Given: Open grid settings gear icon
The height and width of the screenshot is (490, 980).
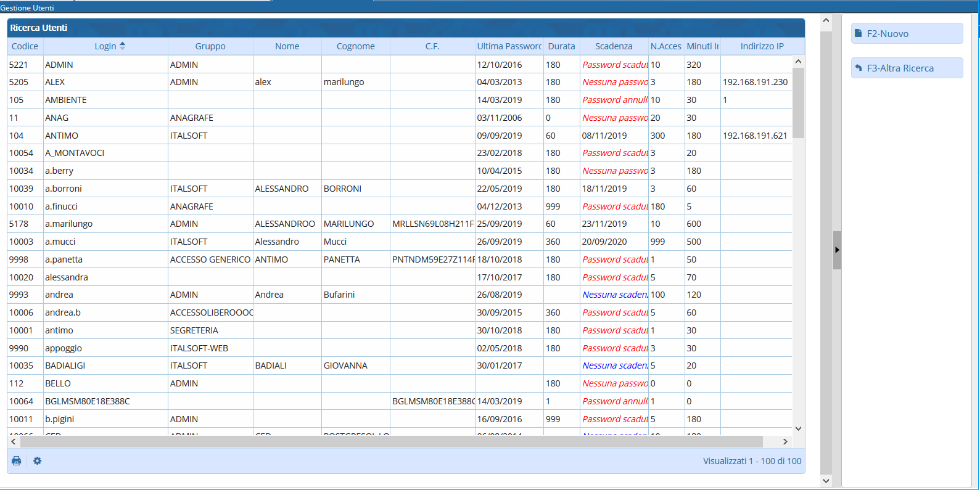Looking at the screenshot, I should coord(38,461).
